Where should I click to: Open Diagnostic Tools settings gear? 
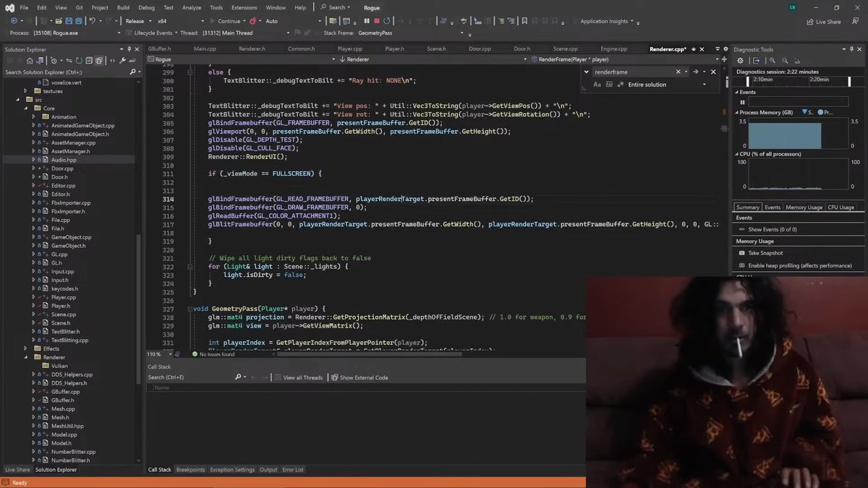[740, 61]
